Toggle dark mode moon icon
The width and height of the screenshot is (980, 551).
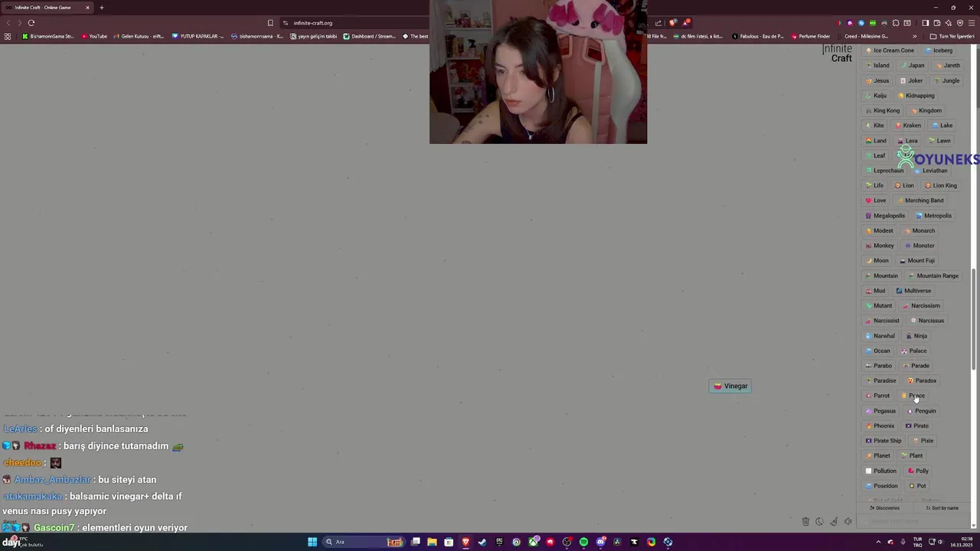pyautogui.click(x=819, y=522)
